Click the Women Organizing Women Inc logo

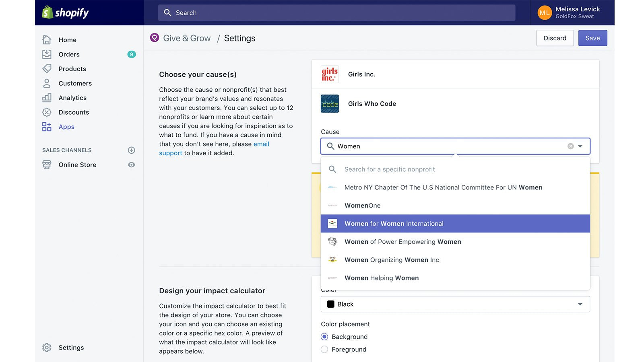pos(332,260)
